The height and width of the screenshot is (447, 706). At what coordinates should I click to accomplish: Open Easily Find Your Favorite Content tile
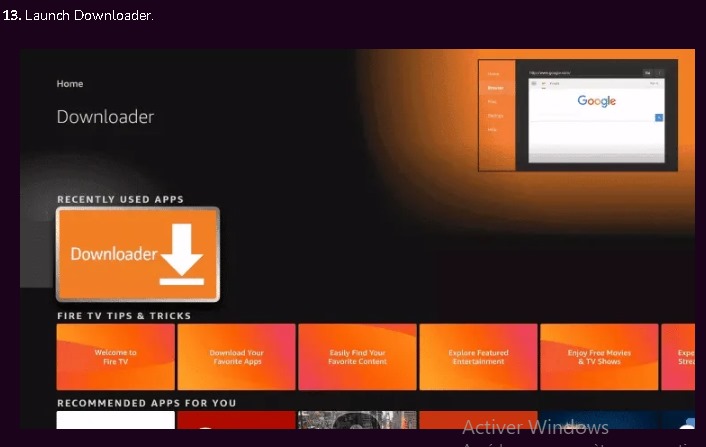point(357,357)
